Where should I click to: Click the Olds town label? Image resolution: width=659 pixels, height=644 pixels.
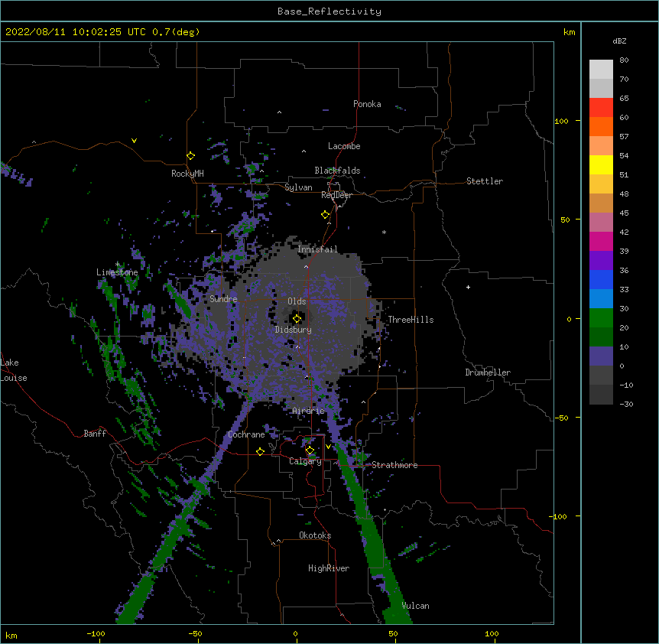click(x=297, y=301)
